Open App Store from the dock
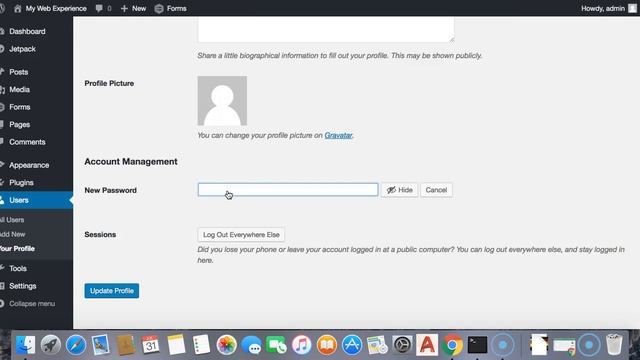The height and width of the screenshot is (360, 640). (x=352, y=345)
